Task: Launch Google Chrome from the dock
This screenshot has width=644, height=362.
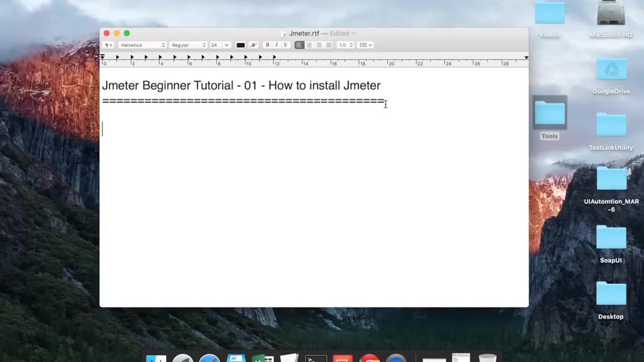Action: (x=369, y=358)
